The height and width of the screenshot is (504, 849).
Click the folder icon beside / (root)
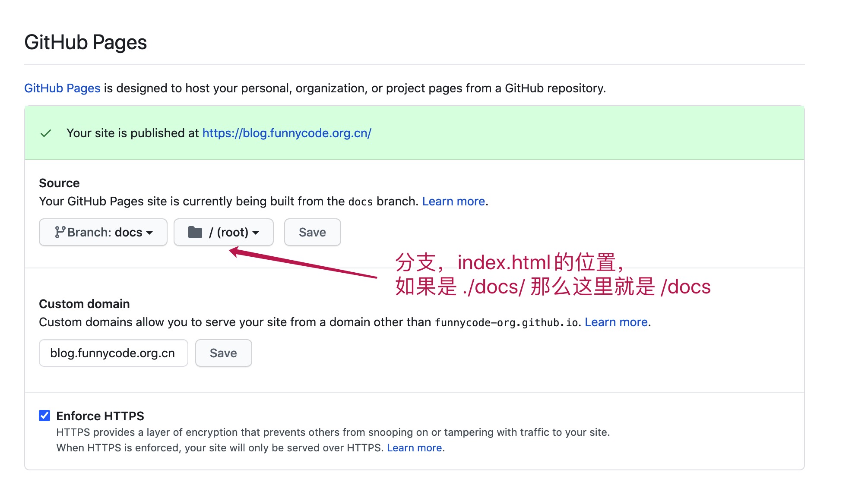click(195, 232)
